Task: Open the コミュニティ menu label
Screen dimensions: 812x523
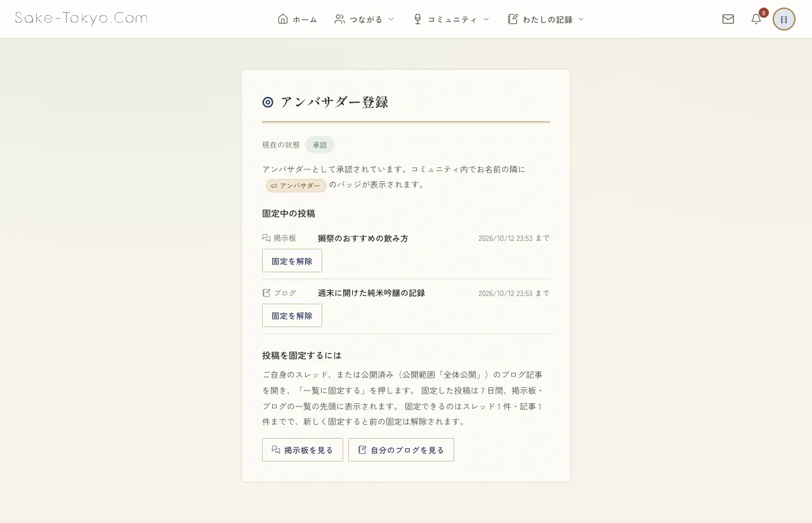Action: click(x=452, y=20)
